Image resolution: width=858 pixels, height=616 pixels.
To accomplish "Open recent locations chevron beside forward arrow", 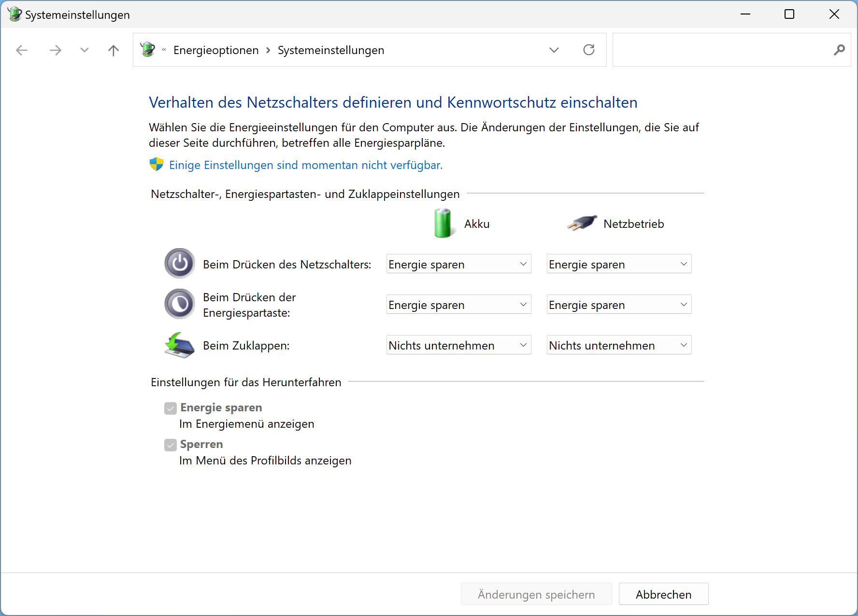I will pyautogui.click(x=85, y=50).
